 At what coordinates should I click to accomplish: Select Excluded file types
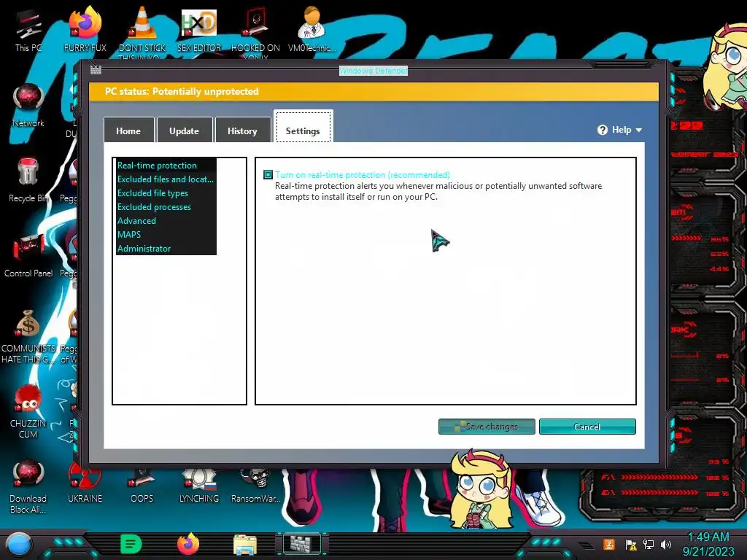tap(153, 192)
